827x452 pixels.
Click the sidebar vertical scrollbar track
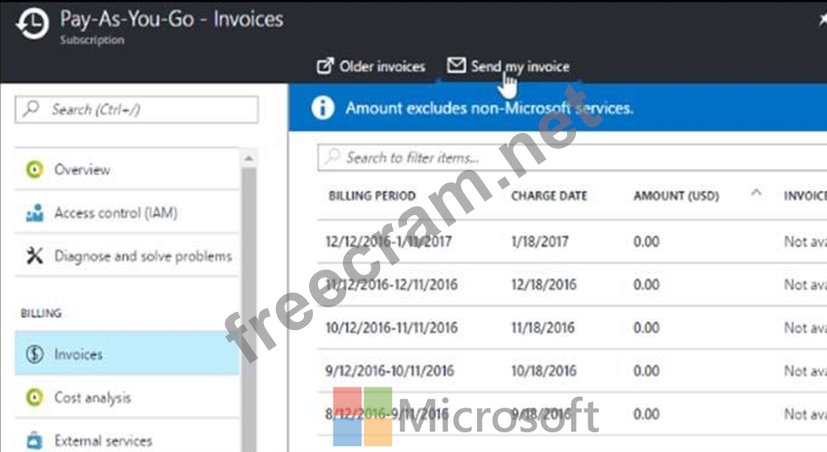(x=249, y=309)
